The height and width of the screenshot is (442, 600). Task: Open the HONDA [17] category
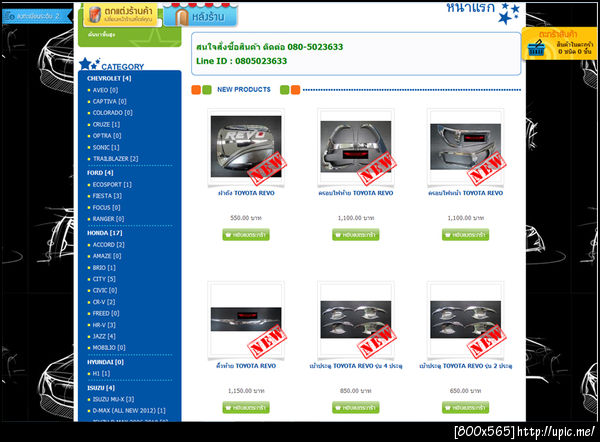[104, 233]
